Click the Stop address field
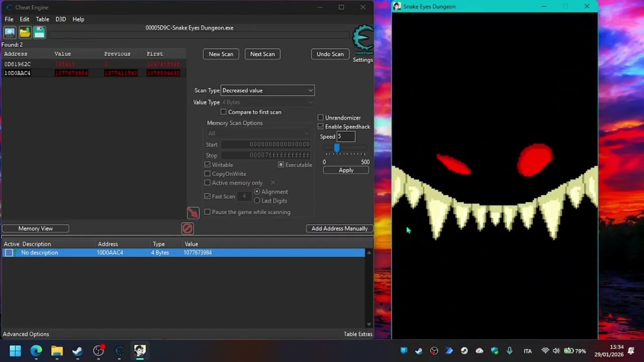The width and height of the screenshot is (644, 362). click(x=266, y=155)
